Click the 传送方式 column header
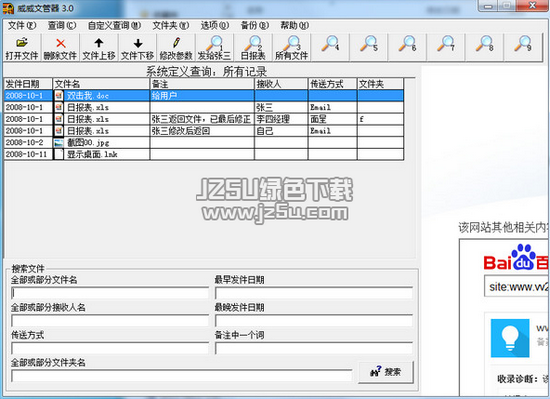 click(333, 84)
